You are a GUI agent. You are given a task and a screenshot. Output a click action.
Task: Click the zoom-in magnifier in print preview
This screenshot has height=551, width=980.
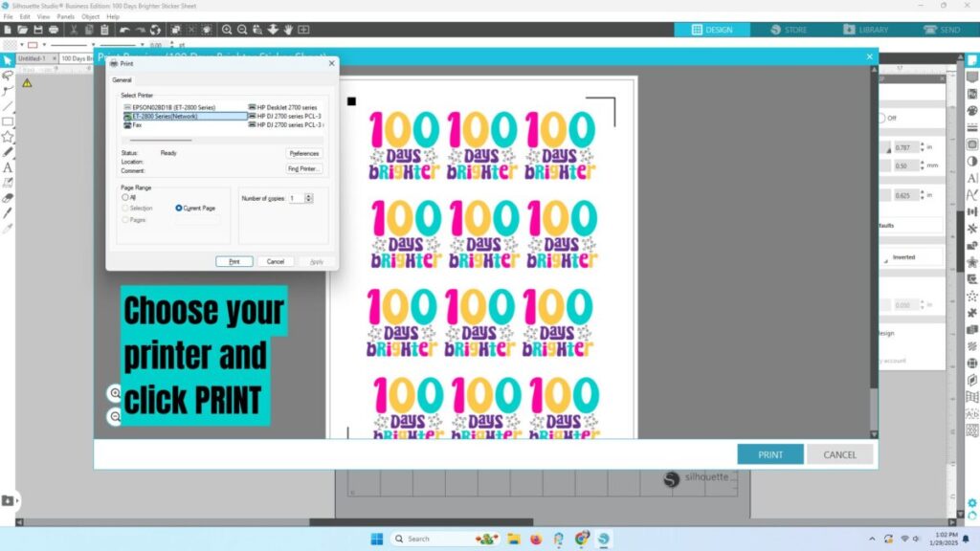[x=115, y=393]
